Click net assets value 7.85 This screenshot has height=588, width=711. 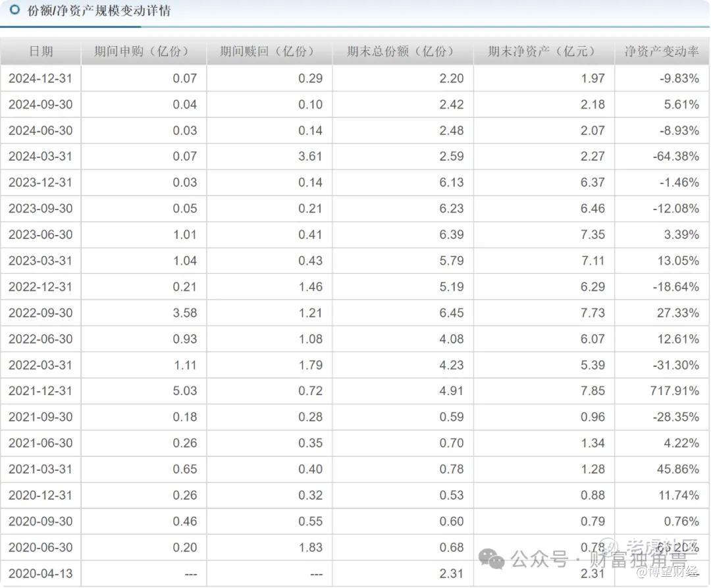592,390
